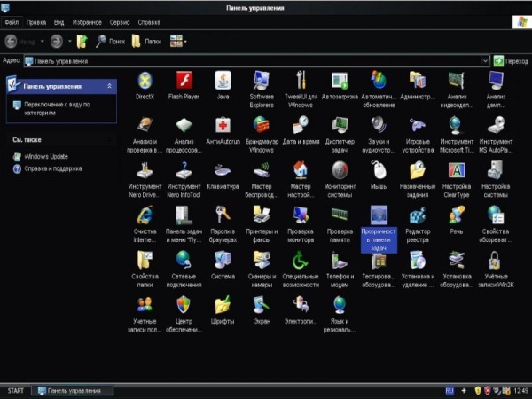532x399 pixels.
Task: Open the Мышь (mouse) settings icon
Action: (378, 170)
